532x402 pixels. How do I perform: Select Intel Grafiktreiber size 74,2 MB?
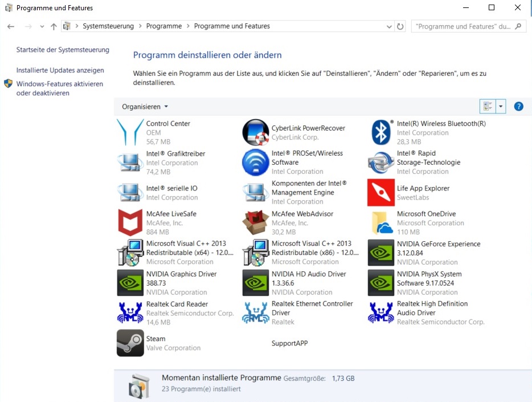pyautogui.click(x=158, y=172)
